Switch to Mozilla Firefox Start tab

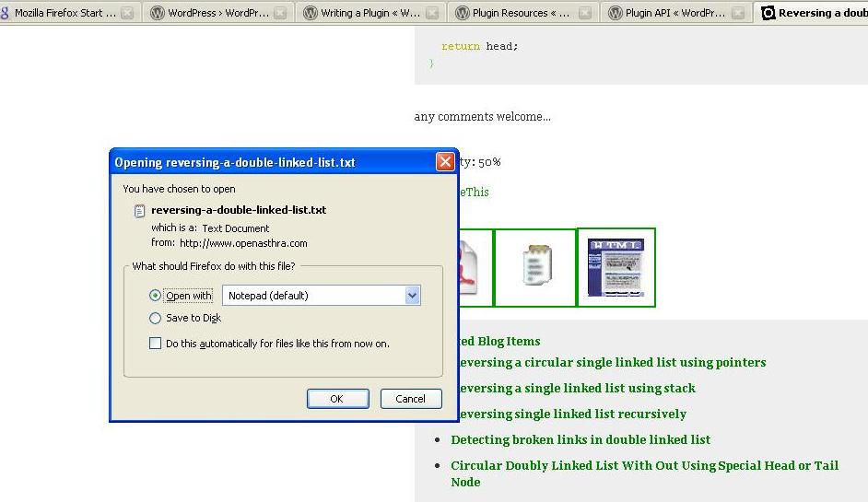click(65, 13)
